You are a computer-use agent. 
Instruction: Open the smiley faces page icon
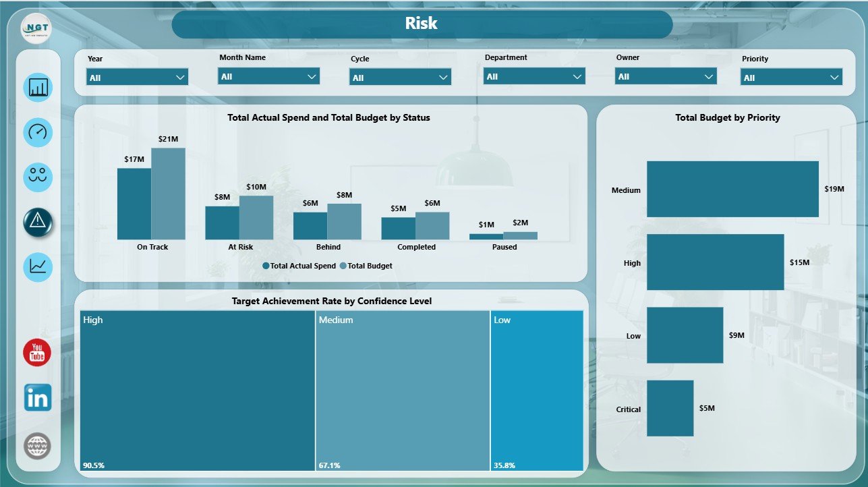tap(38, 177)
